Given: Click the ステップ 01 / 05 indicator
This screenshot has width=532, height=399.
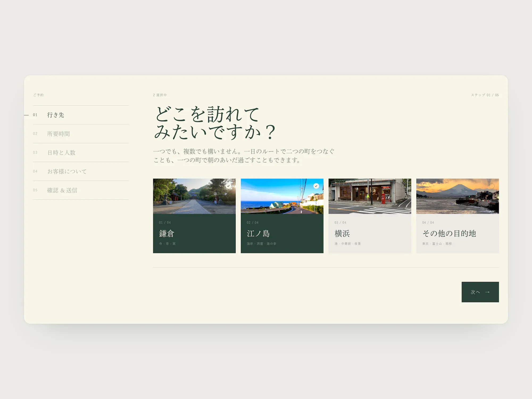Looking at the screenshot, I should pos(485,95).
